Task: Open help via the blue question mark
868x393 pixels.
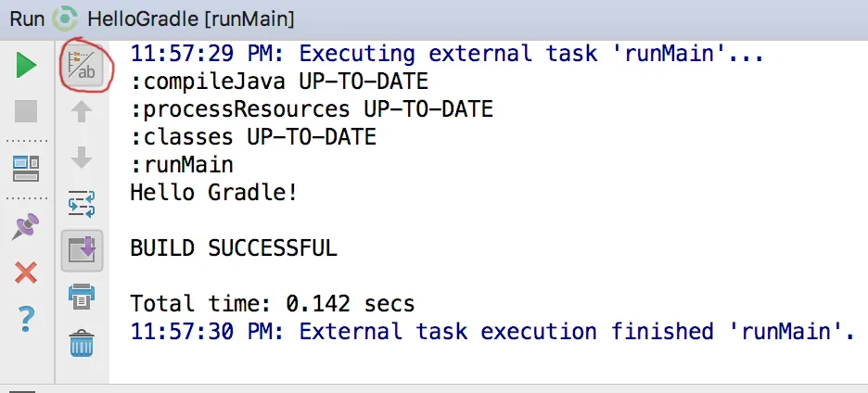Action: (26, 320)
